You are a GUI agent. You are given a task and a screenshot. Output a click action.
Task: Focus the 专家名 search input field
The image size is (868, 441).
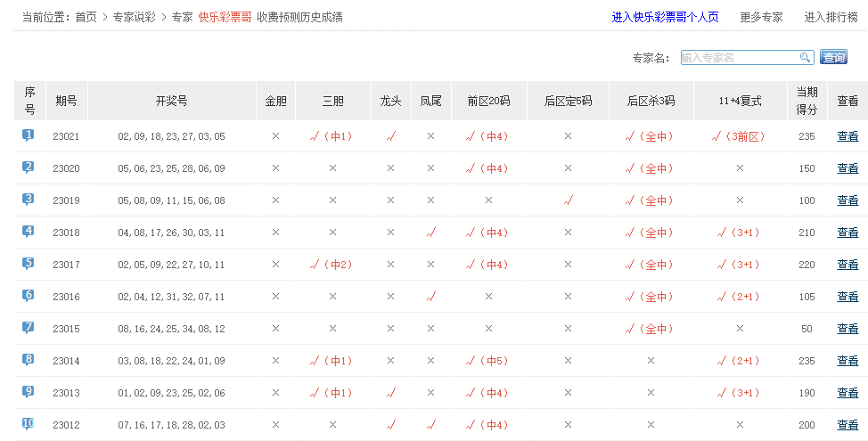(740, 57)
